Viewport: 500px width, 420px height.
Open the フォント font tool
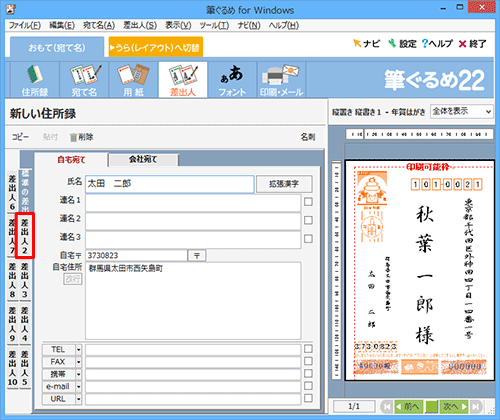tap(232, 80)
